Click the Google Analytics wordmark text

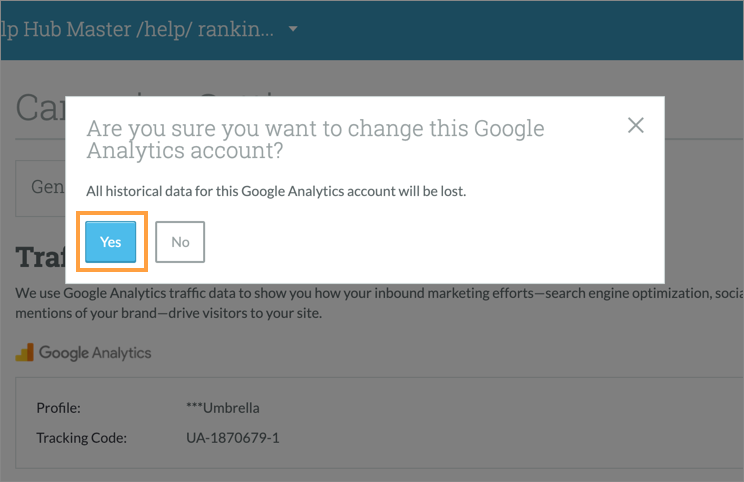point(95,352)
